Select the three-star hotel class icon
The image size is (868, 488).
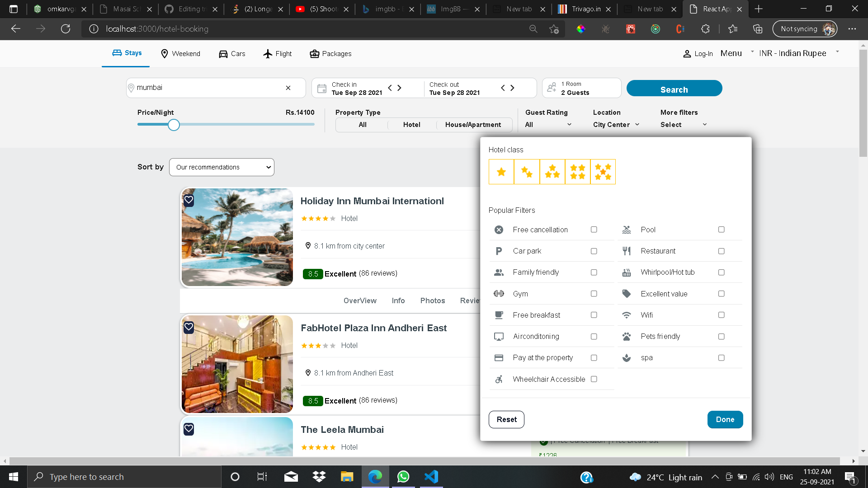(552, 172)
